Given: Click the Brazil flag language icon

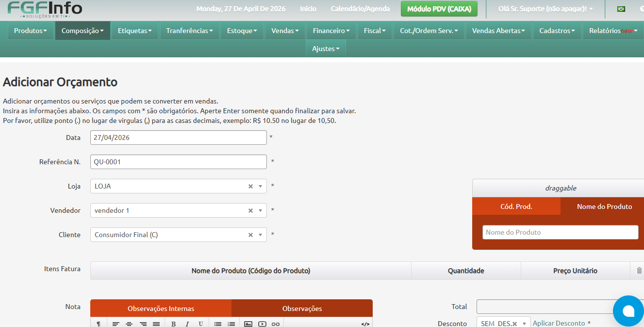Looking at the screenshot, I should (x=621, y=9).
